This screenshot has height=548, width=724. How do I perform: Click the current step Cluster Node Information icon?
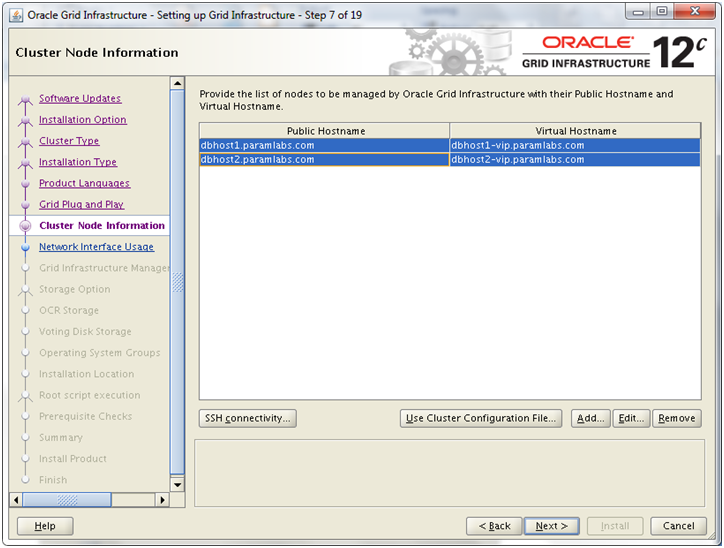[x=25, y=226]
